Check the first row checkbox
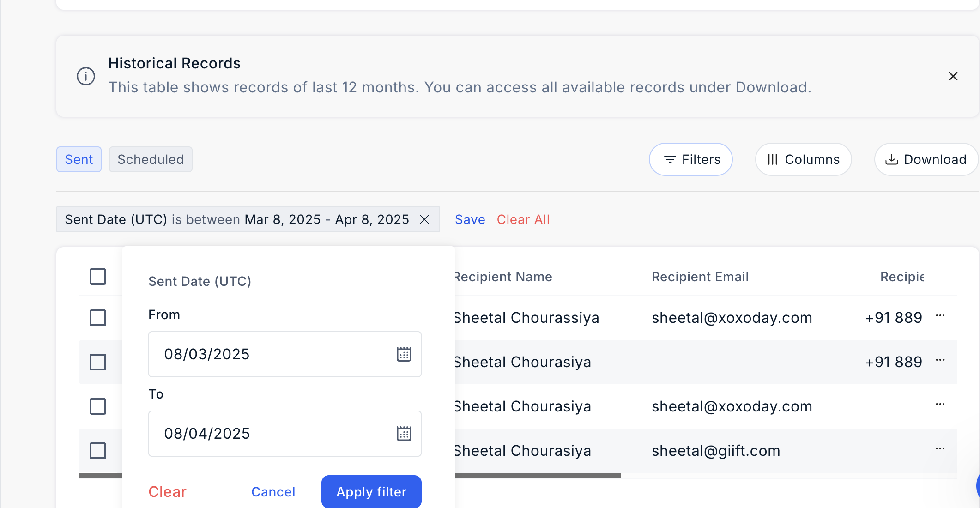 point(98,318)
